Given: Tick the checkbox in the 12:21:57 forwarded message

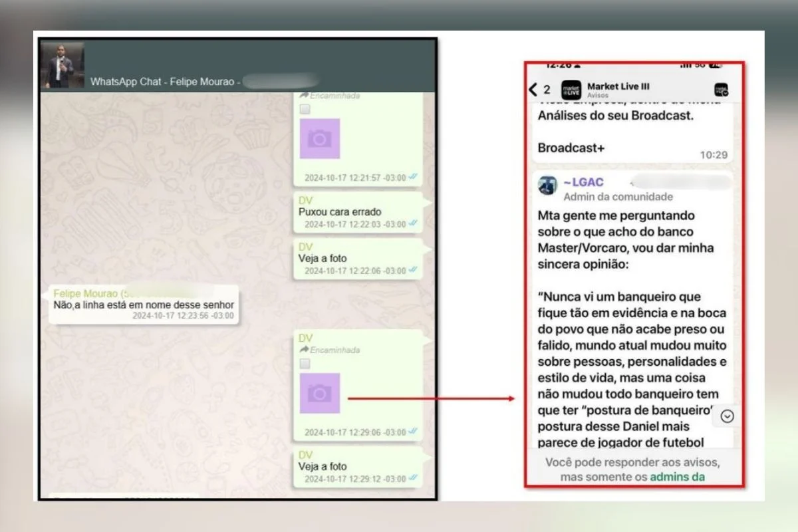Looking at the screenshot, I should (x=305, y=110).
